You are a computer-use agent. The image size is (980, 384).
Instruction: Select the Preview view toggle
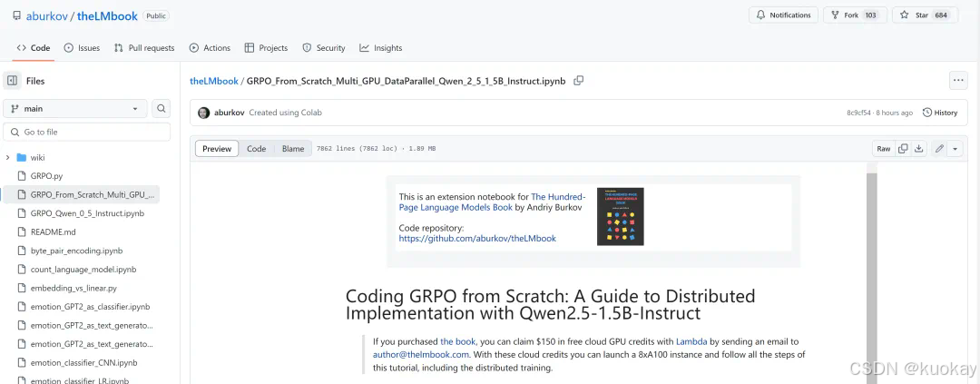[x=217, y=149]
